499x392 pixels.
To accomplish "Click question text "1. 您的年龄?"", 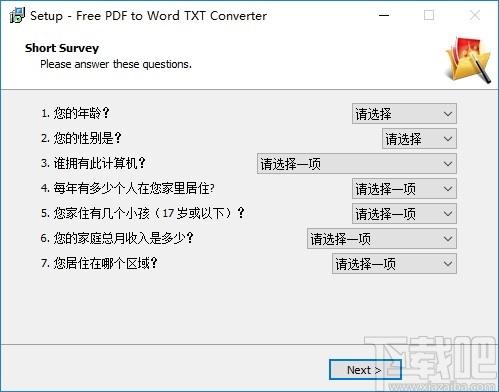I will (75, 113).
